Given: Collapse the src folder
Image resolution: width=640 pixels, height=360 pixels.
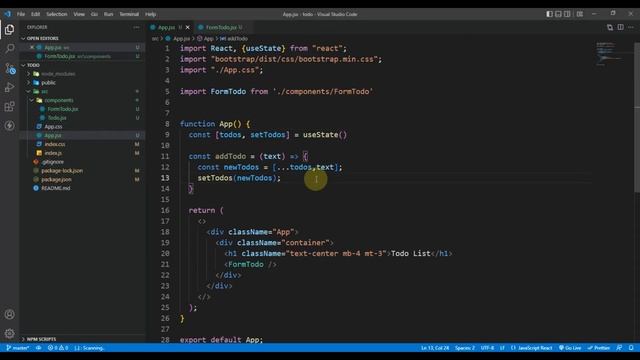Looking at the screenshot, I should [x=44, y=91].
